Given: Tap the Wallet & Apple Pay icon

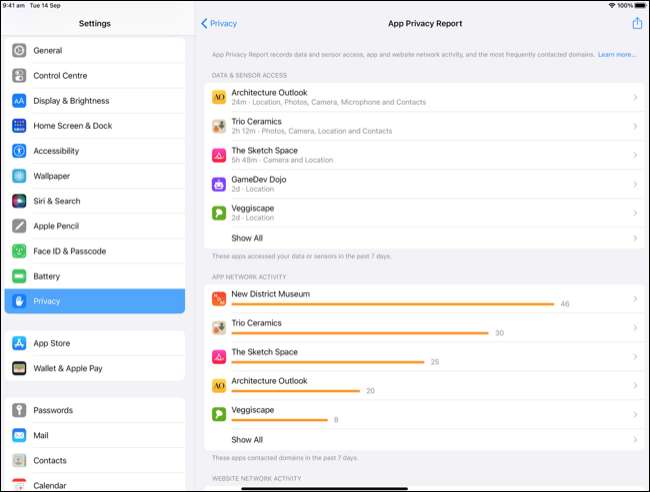Looking at the screenshot, I should 19,368.
